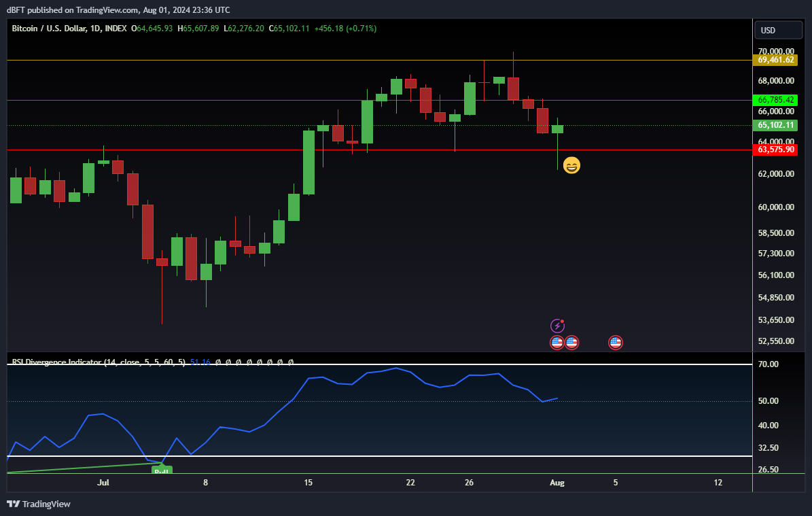Click the high value 65,607.89

(201, 29)
